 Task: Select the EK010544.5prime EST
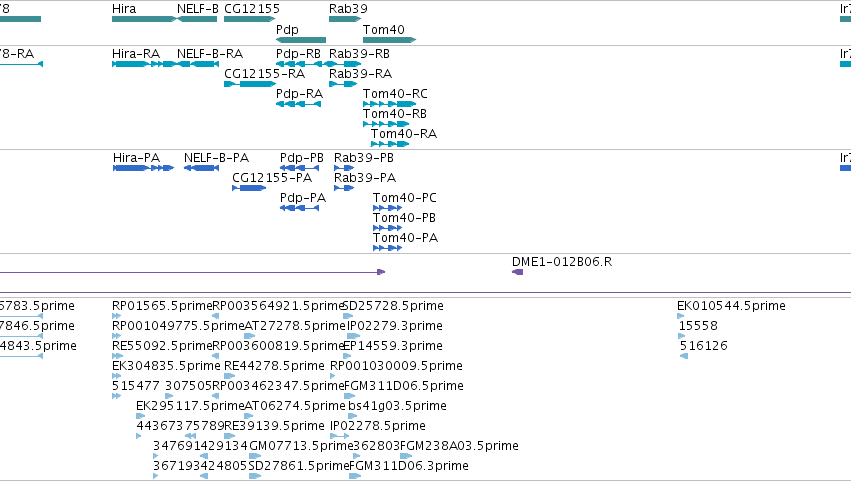(681, 316)
